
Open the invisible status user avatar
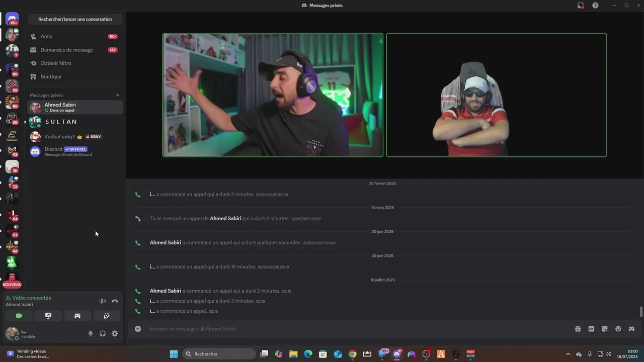(x=12, y=333)
